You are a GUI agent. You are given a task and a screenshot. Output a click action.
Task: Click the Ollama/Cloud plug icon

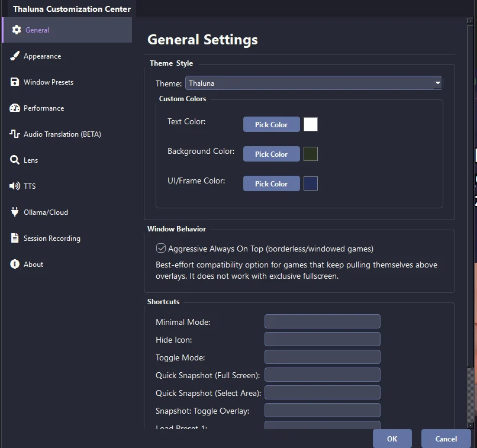(x=15, y=212)
